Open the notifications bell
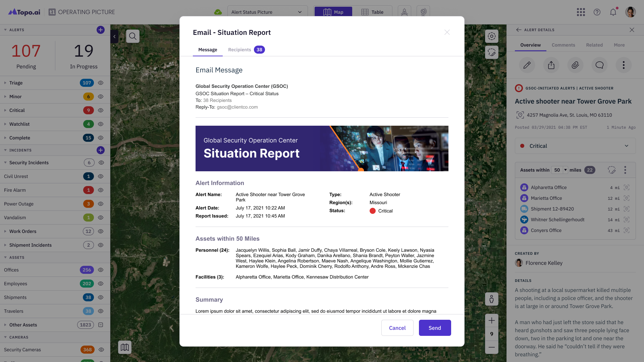This screenshot has height=362, width=644. tap(613, 12)
